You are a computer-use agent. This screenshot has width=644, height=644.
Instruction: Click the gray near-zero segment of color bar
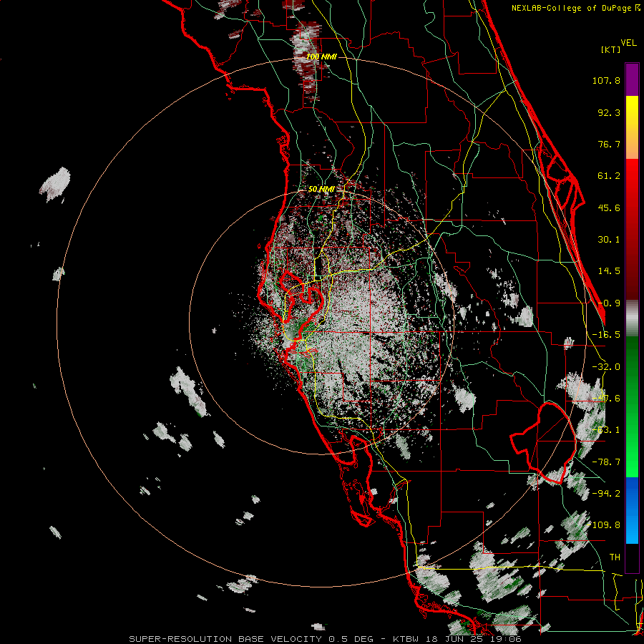632,318
